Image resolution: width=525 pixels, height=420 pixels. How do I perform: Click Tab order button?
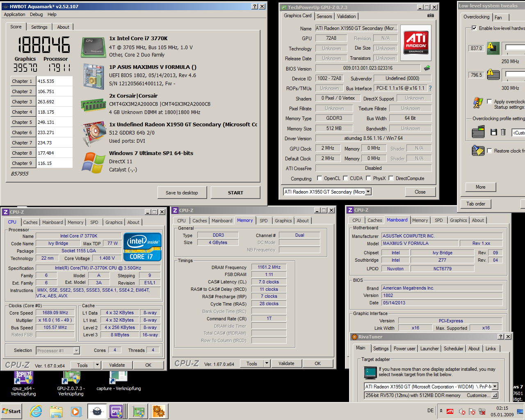(476, 204)
